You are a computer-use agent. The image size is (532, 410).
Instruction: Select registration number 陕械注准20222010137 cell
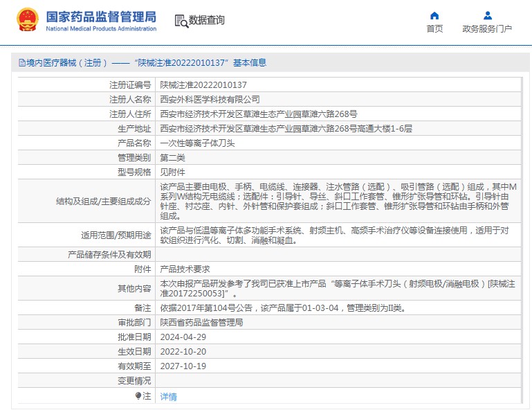point(203,85)
